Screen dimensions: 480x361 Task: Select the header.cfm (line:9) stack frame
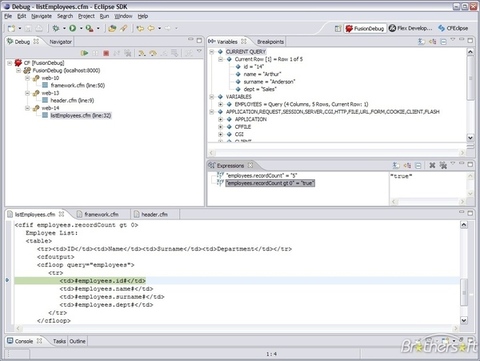point(72,100)
